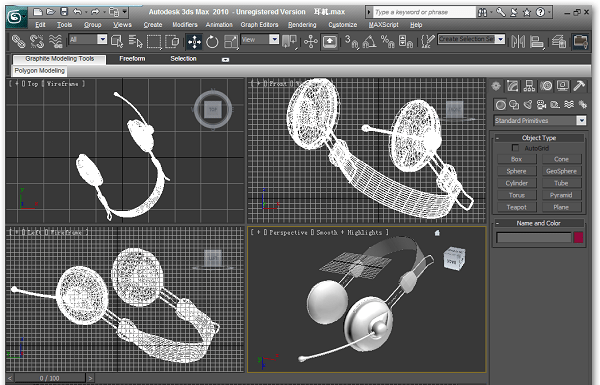
Task: Open quick access toolbar customize dropdown arrow
Action: click(x=125, y=12)
